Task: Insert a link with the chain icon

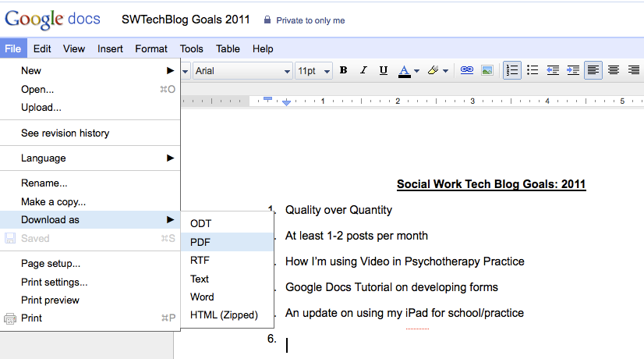Action: pos(466,70)
